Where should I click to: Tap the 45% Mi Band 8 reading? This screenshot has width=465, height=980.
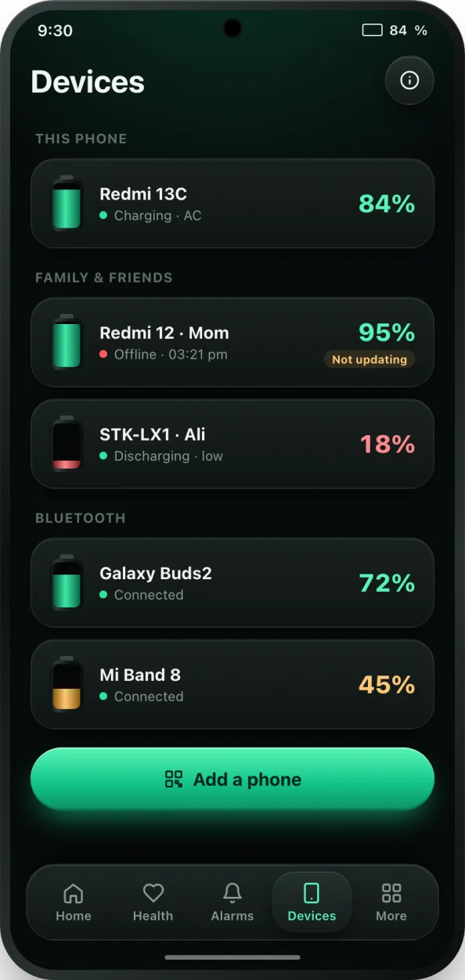[387, 685]
